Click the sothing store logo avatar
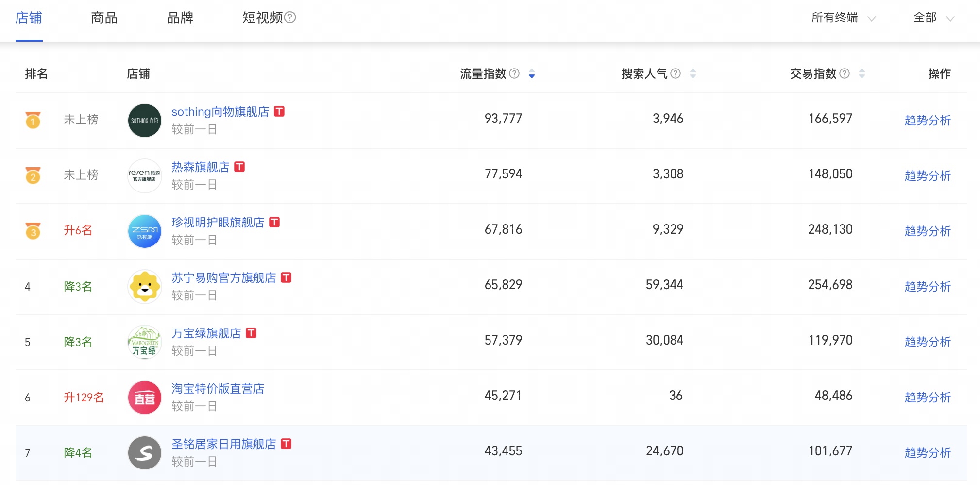980x485 pixels. (145, 121)
